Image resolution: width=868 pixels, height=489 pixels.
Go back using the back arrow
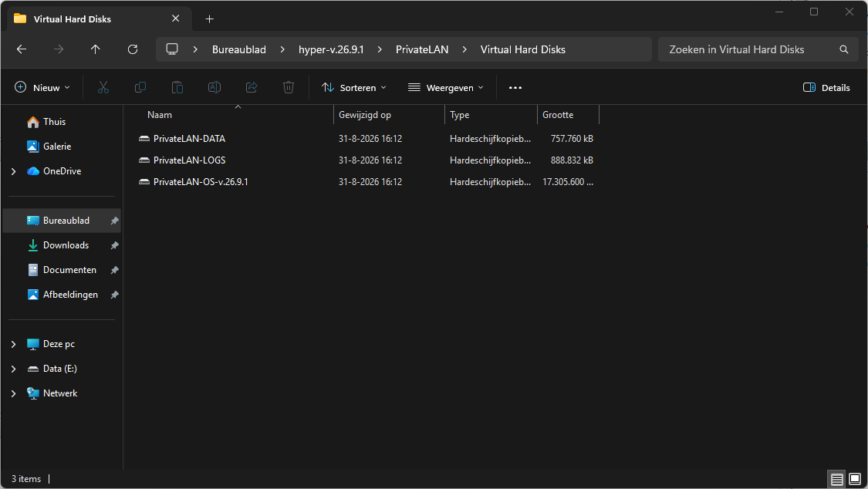22,49
